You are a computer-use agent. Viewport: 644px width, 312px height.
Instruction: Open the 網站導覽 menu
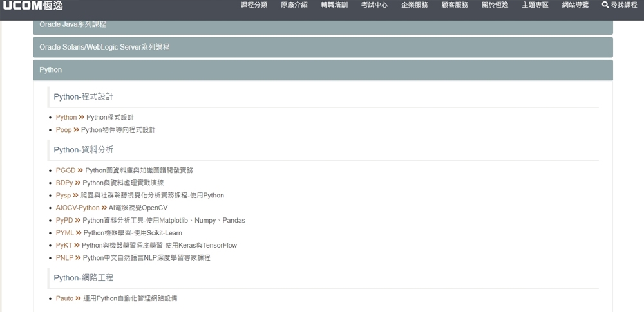[575, 5]
